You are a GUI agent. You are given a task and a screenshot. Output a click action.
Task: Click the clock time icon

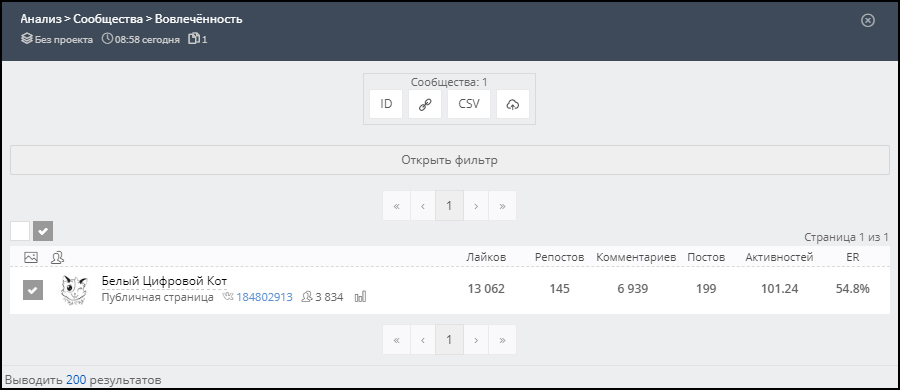pyautogui.click(x=107, y=39)
